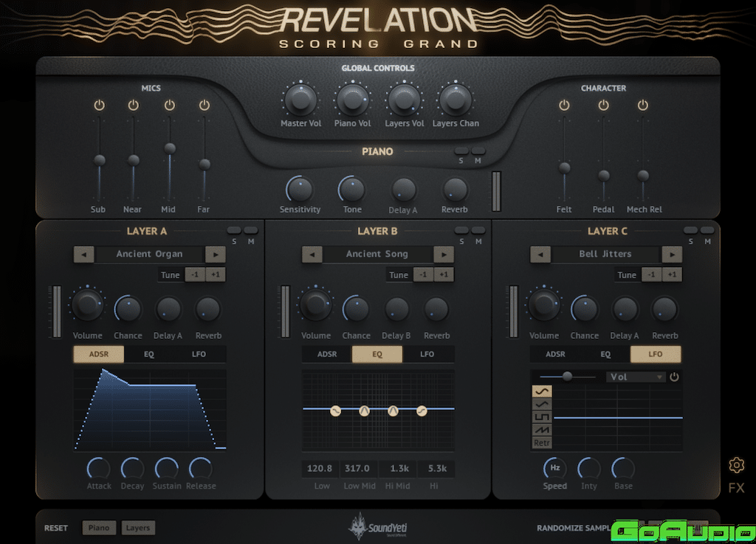Select the sine LFO waveform
The width and height of the screenshot is (756, 544).
coord(541,390)
